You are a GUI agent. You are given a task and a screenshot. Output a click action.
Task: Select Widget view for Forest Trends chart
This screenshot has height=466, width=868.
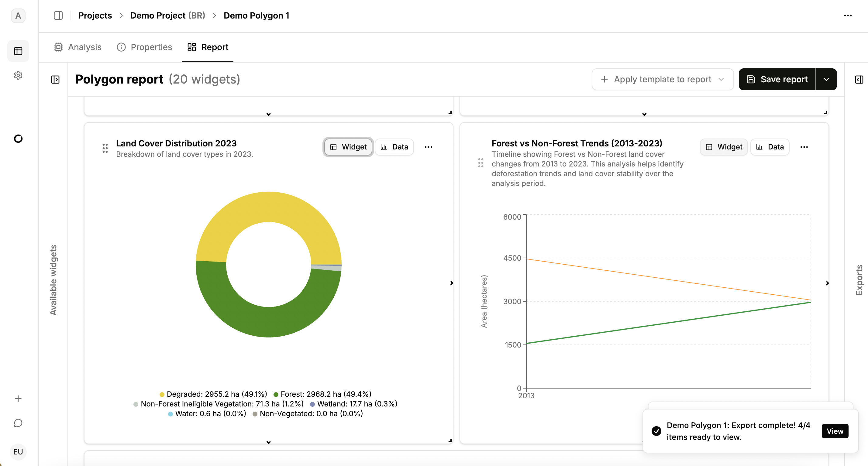(724, 147)
